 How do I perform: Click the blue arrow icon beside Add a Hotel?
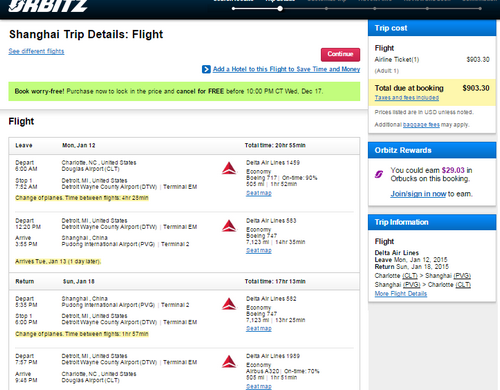[x=206, y=69]
